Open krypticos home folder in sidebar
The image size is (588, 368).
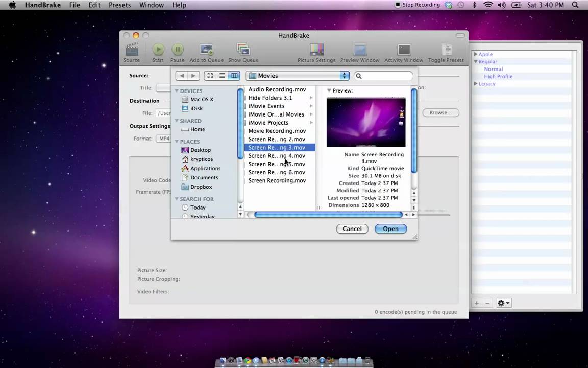(x=197, y=159)
